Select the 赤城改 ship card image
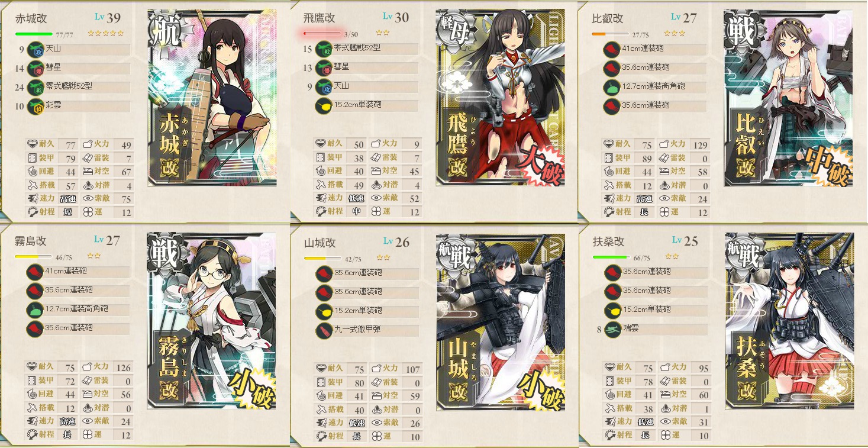The height and width of the screenshot is (448, 868). [x=212, y=97]
